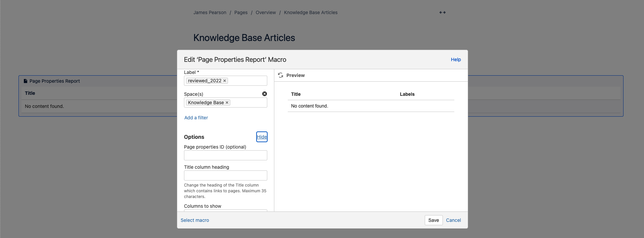Click into the Title column heading field
The width and height of the screenshot is (644, 238).
(x=226, y=175)
